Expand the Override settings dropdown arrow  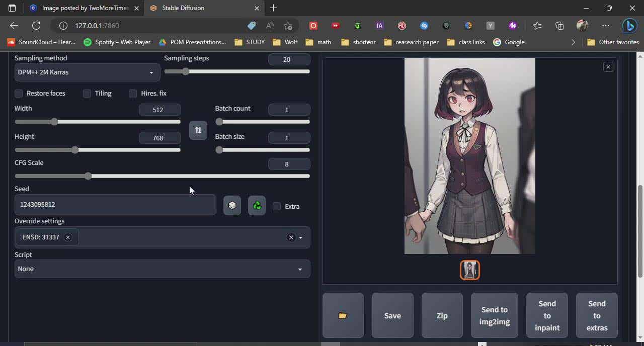[x=301, y=237]
